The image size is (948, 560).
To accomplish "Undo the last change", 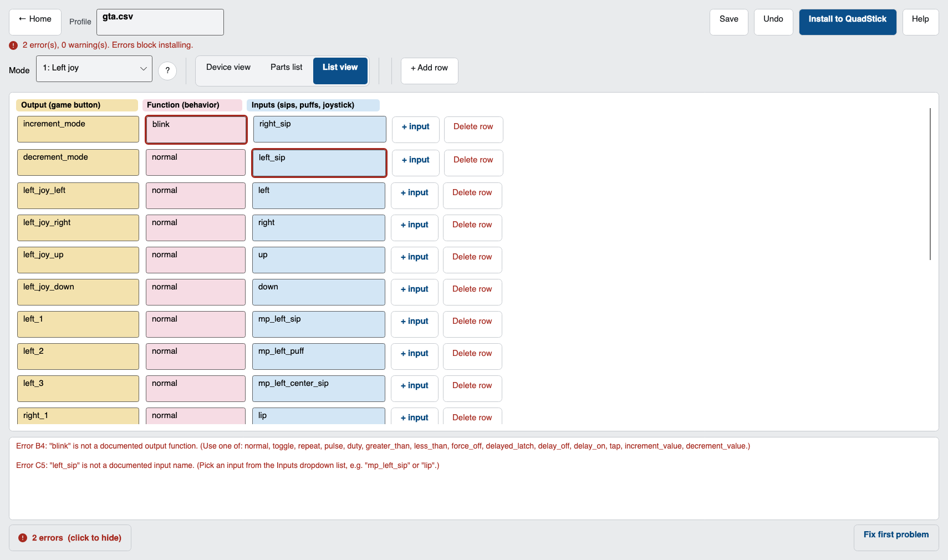I will click(x=773, y=22).
